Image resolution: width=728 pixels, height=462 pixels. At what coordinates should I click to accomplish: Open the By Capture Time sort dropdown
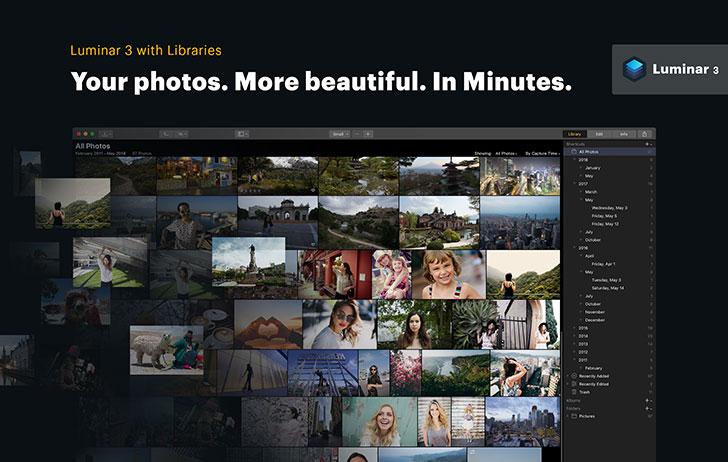click(x=542, y=153)
